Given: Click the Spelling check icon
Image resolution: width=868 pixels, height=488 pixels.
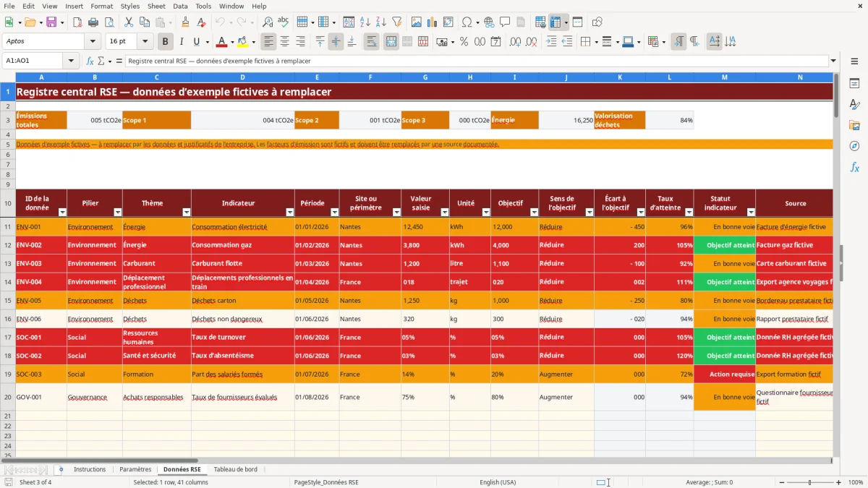Looking at the screenshot, I should coord(283,22).
